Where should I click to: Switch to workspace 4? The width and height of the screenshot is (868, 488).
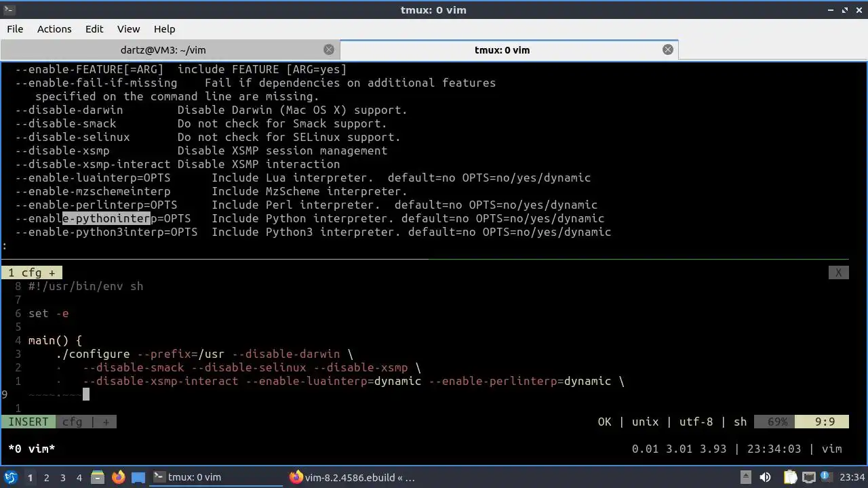point(79,477)
